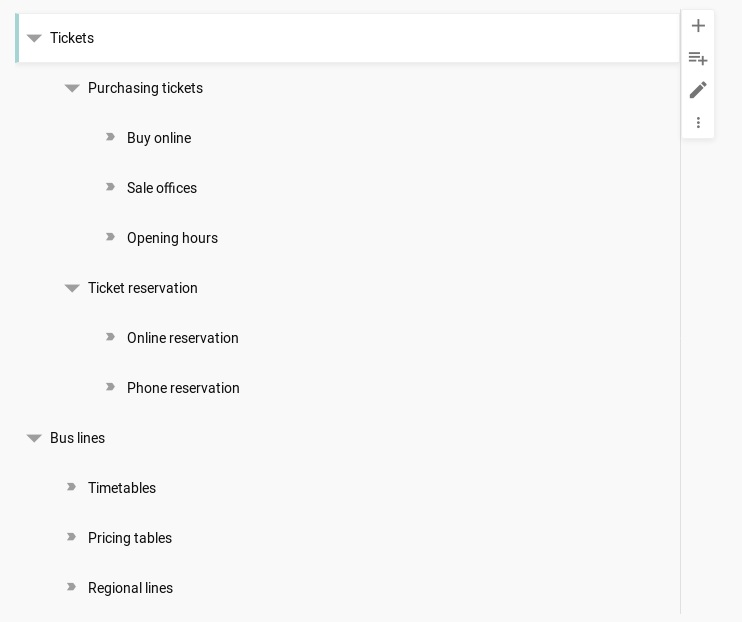Click the arrow bullet beside Regional lines
The width and height of the screenshot is (742, 622).
(x=71, y=587)
